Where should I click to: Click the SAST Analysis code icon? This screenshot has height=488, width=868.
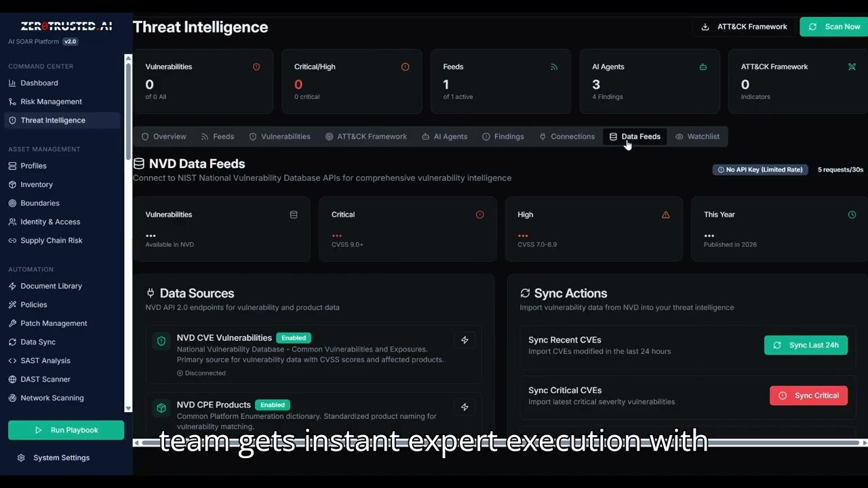coord(12,361)
